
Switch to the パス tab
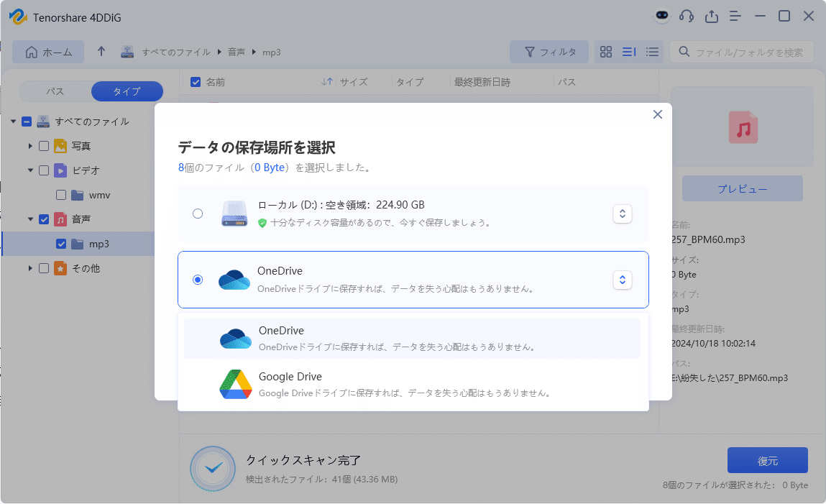55,91
